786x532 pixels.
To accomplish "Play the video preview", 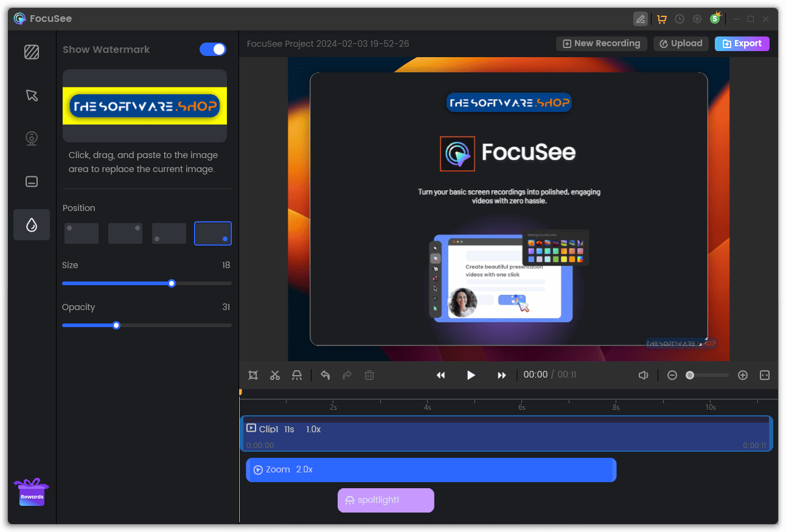I will [471, 375].
